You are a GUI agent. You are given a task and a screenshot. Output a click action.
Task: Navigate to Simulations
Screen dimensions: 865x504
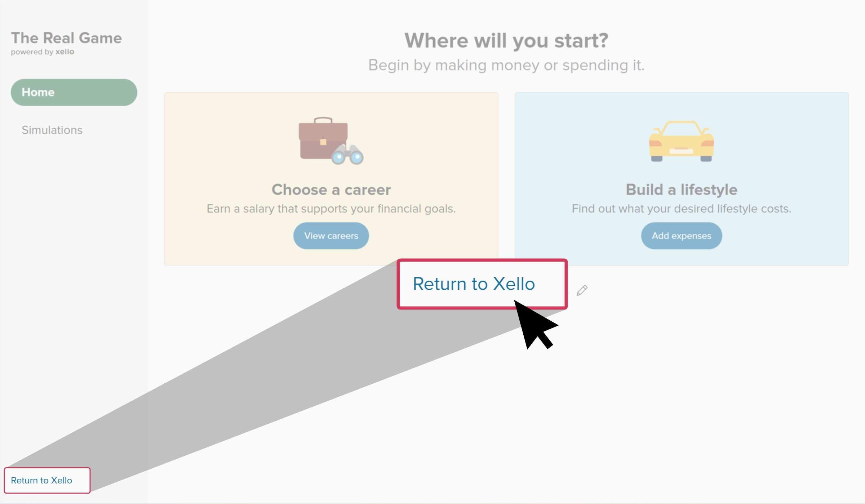52,130
